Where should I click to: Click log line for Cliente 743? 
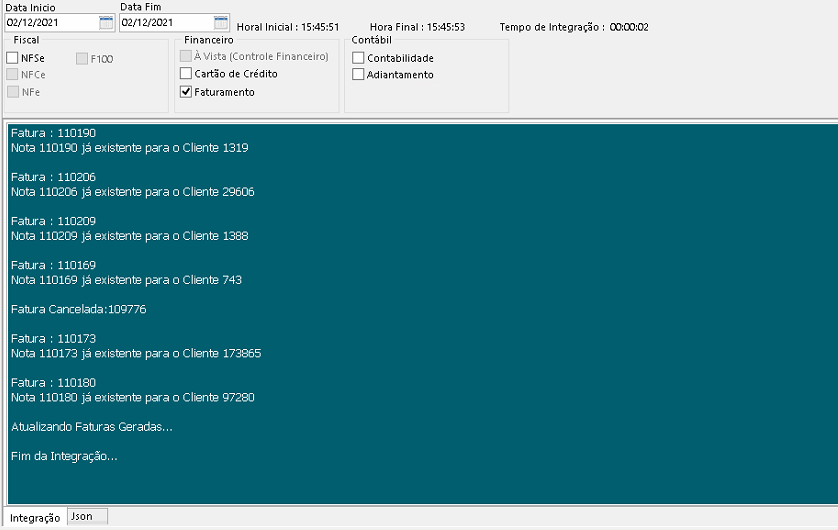[127, 280]
